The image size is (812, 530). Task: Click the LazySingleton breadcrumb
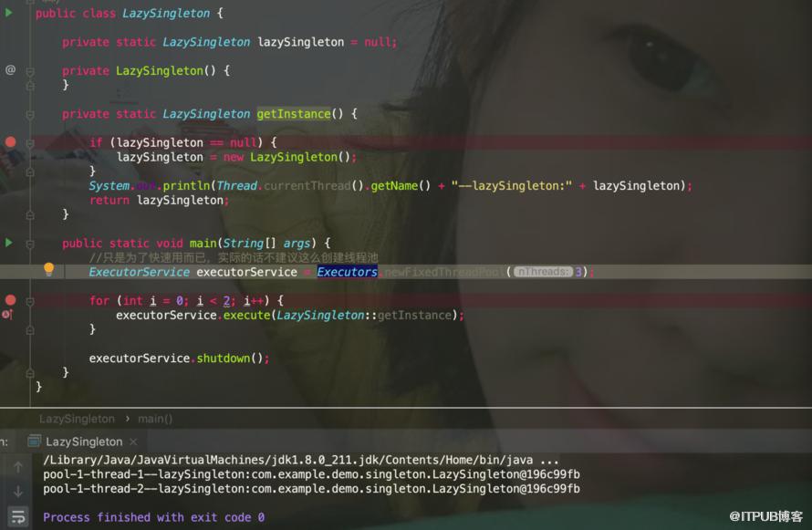tap(77, 419)
